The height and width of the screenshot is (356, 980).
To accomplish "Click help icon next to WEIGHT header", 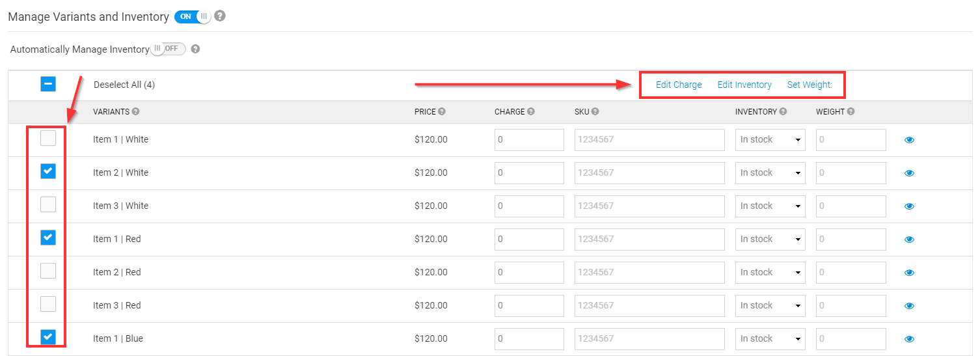I will click(851, 112).
